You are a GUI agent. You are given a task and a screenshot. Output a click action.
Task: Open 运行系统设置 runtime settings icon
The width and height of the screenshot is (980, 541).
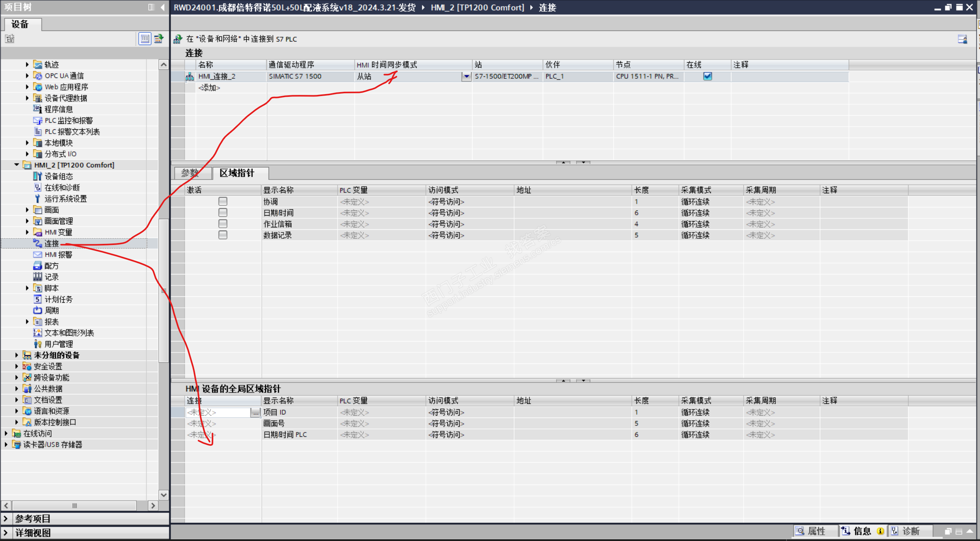tap(38, 199)
